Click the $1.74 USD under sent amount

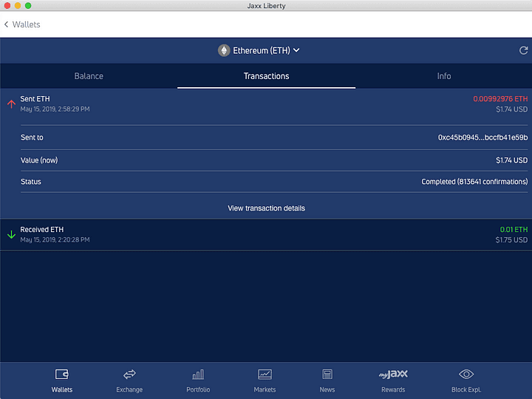point(511,109)
